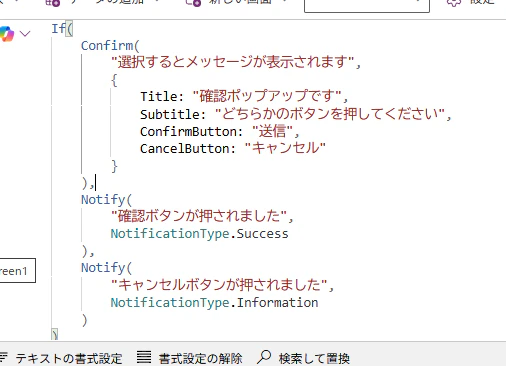Open the Copilot icon beside the formula bar
Viewport: 506px width, 366px height.
[6, 34]
